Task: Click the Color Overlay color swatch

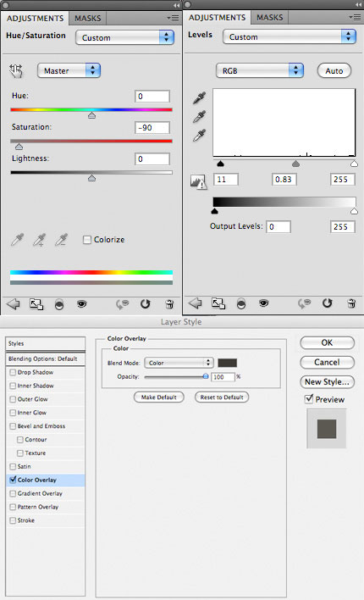Action: [227, 363]
